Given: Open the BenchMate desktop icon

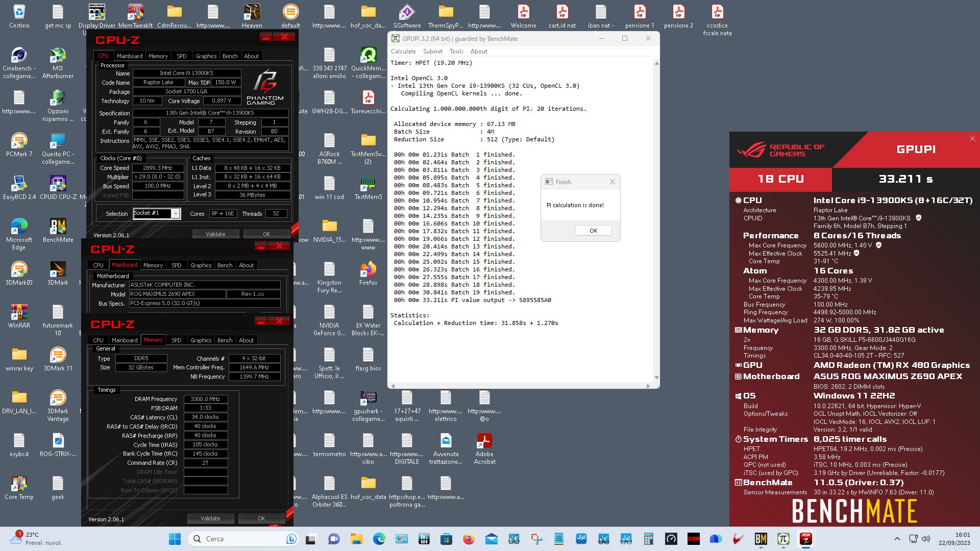Looking at the screenshot, I should click(58, 230).
